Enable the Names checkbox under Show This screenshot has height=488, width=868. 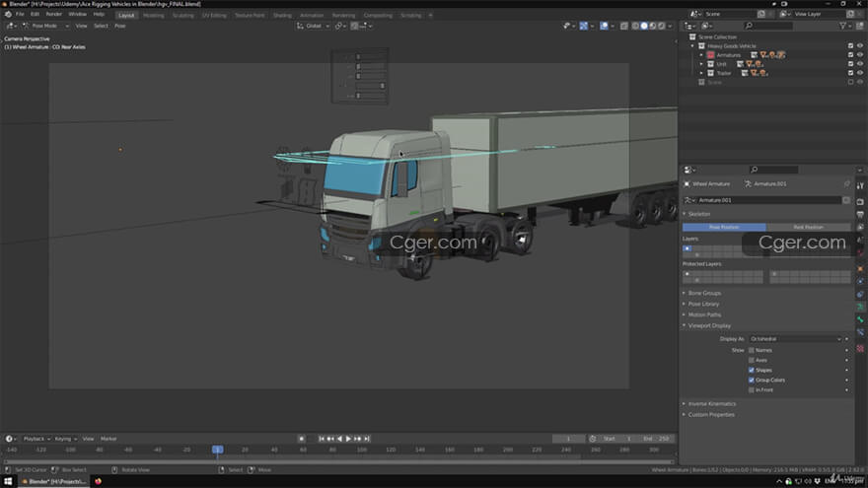752,350
